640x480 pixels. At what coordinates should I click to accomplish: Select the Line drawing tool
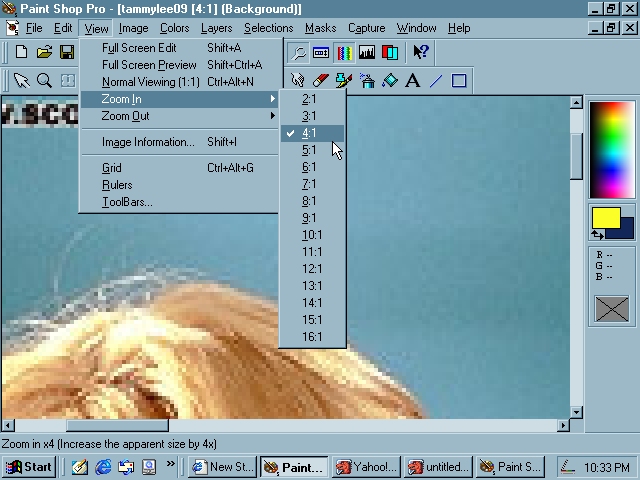(435, 80)
